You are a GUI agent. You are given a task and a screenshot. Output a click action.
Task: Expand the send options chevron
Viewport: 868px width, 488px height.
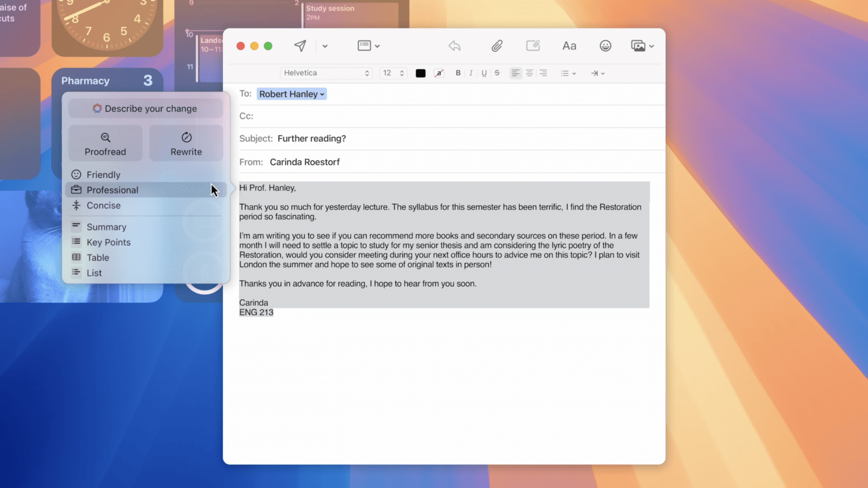tap(325, 46)
